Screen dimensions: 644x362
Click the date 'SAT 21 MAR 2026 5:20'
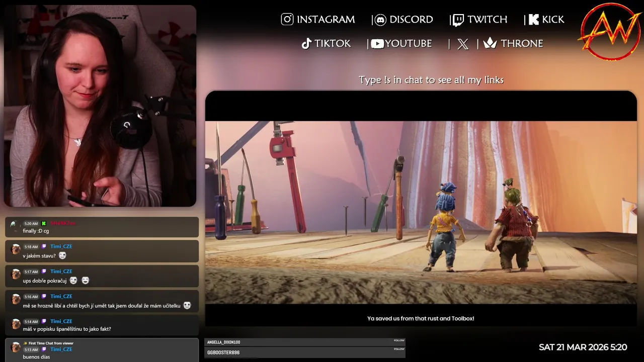point(583,347)
